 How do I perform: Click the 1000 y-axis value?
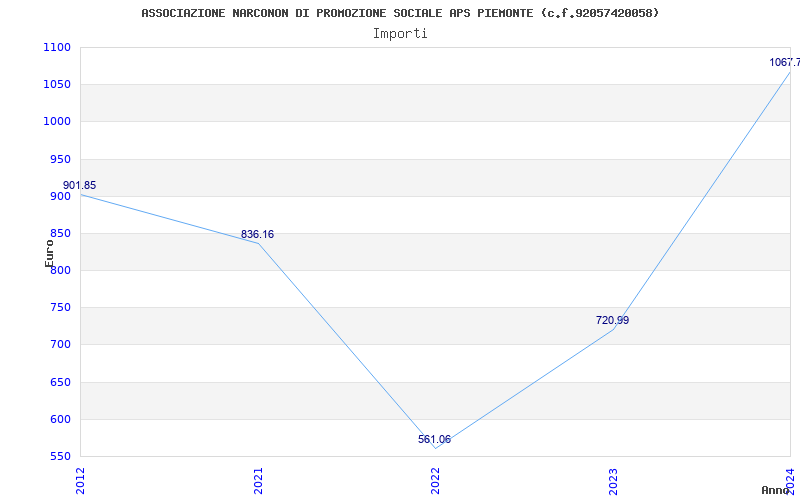pyautogui.click(x=57, y=122)
